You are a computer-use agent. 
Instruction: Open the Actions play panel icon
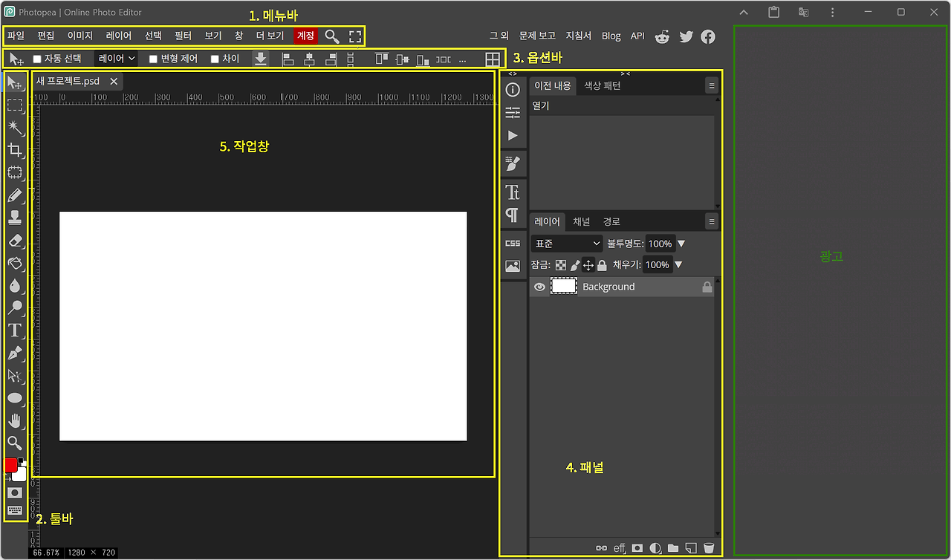coord(513,136)
